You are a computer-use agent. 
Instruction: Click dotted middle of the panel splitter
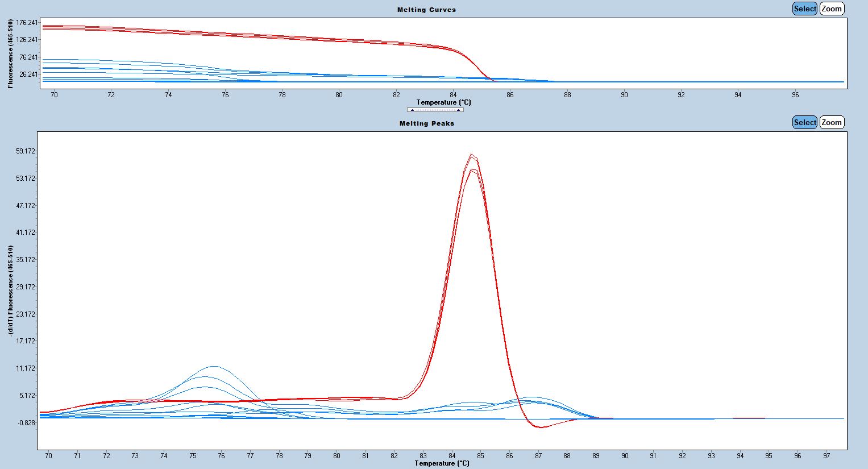tap(435, 110)
